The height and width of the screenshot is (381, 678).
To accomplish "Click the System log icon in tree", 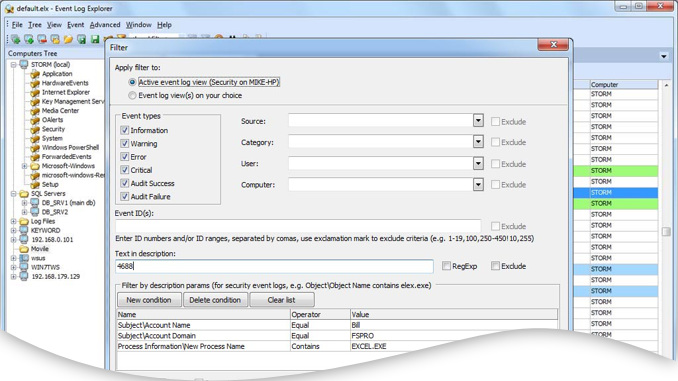I will 35,138.
